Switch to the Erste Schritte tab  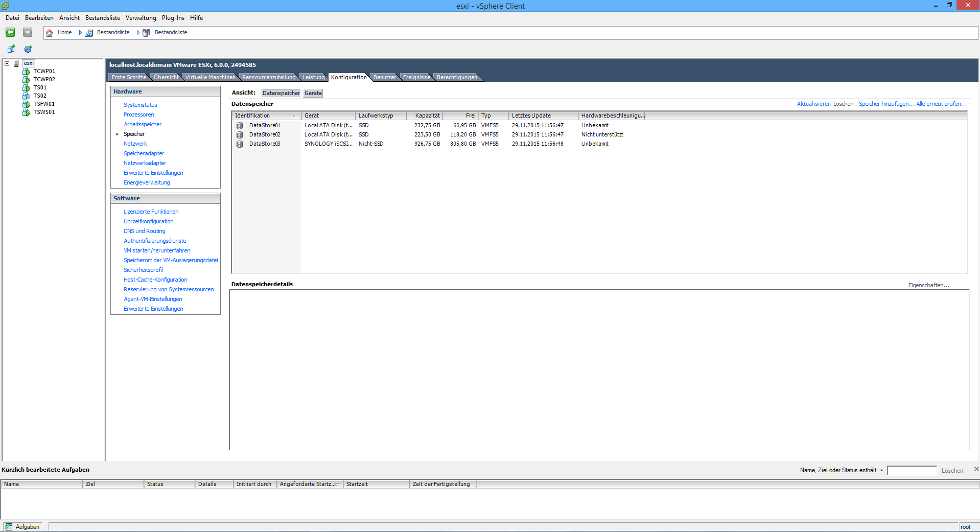coord(129,77)
